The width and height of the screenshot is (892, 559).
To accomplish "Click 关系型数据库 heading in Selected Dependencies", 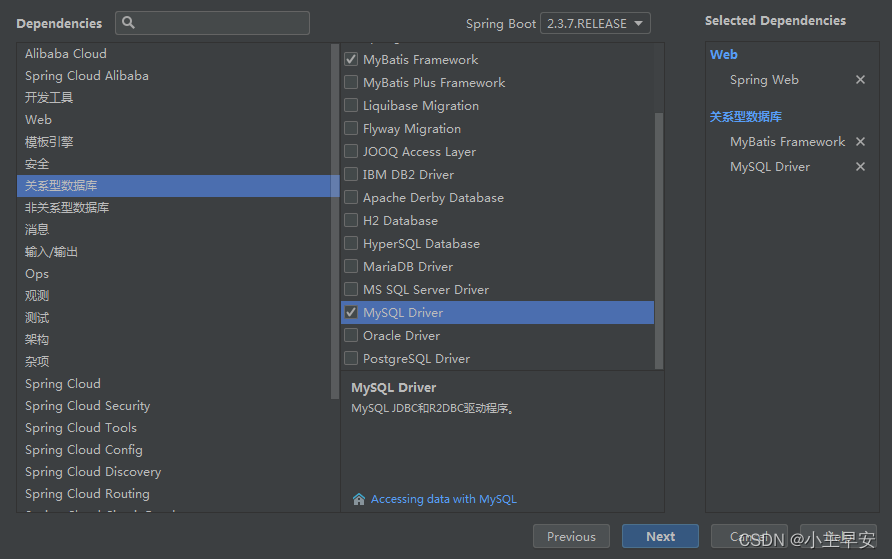I will tap(746, 117).
